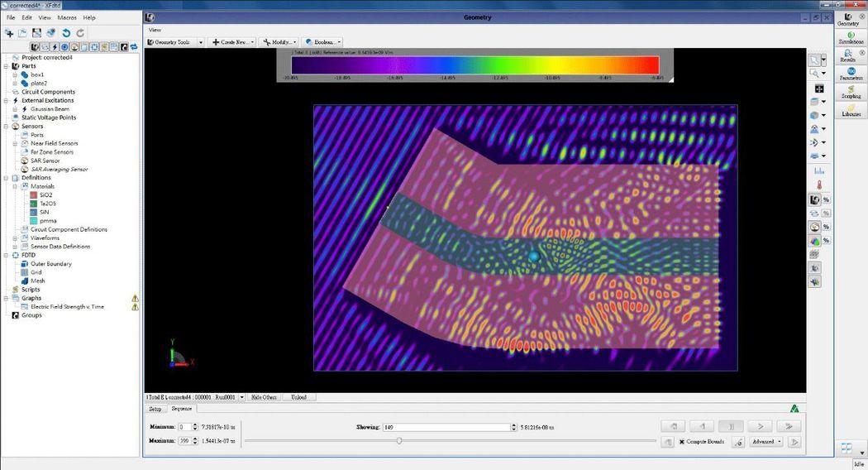Open the Geometry workspace button on the right
The image size is (868, 470).
[847, 19]
